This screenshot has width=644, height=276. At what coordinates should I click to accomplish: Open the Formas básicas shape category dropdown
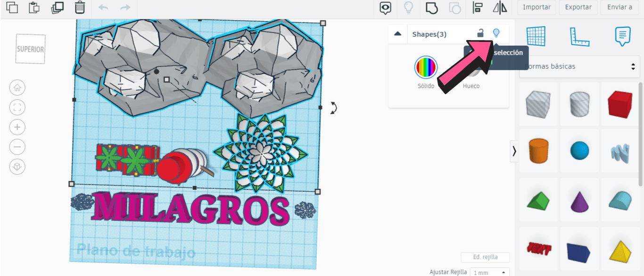[x=579, y=66]
